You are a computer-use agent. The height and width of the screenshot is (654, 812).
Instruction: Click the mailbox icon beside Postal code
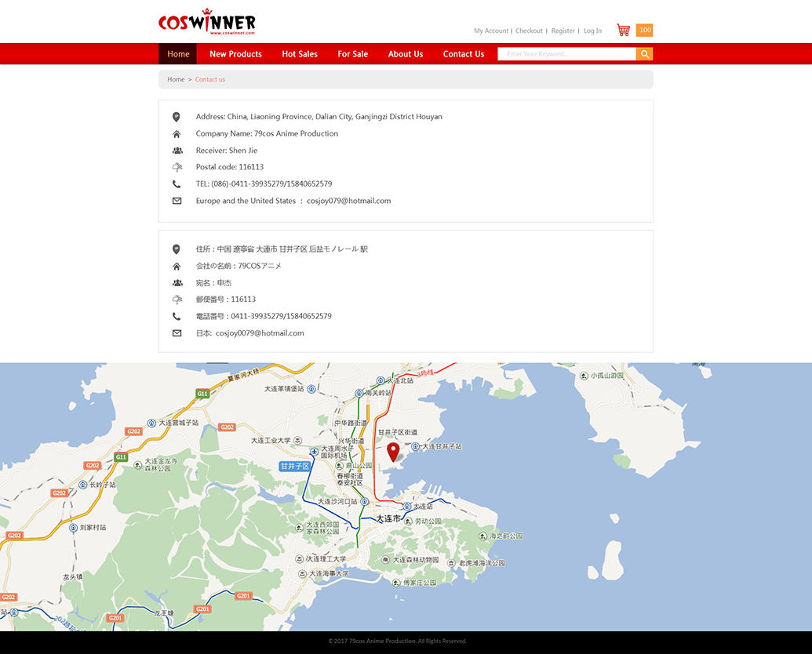coord(177,167)
